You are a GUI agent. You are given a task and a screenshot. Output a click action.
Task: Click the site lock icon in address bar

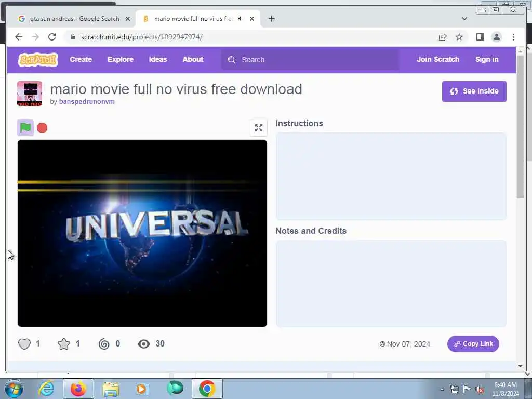point(72,37)
